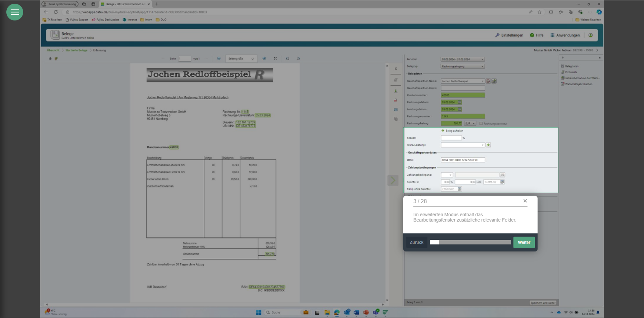Image resolution: width=644 pixels, height=318 pixels.
Task: Open the green hamburger menu button
Action: tap(15, 12)
